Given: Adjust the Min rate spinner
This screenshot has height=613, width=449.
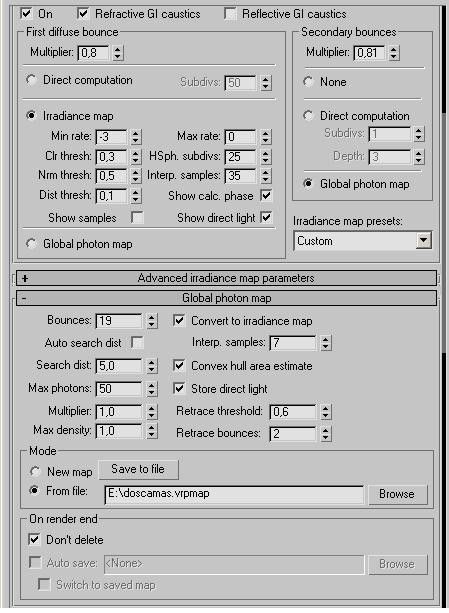Looking at the screenshot, I should tap(136, 137).
